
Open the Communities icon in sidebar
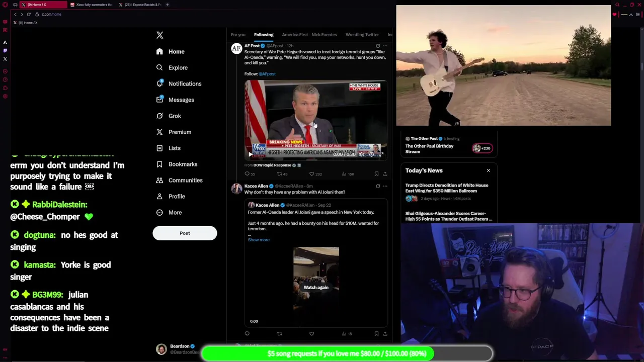(x=159, y=180)
